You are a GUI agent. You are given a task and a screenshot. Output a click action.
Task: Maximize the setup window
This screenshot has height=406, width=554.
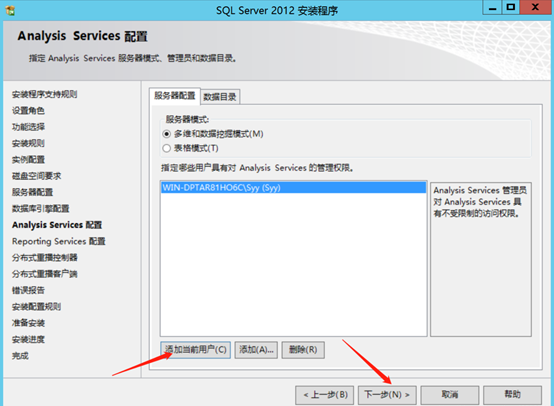511,8
